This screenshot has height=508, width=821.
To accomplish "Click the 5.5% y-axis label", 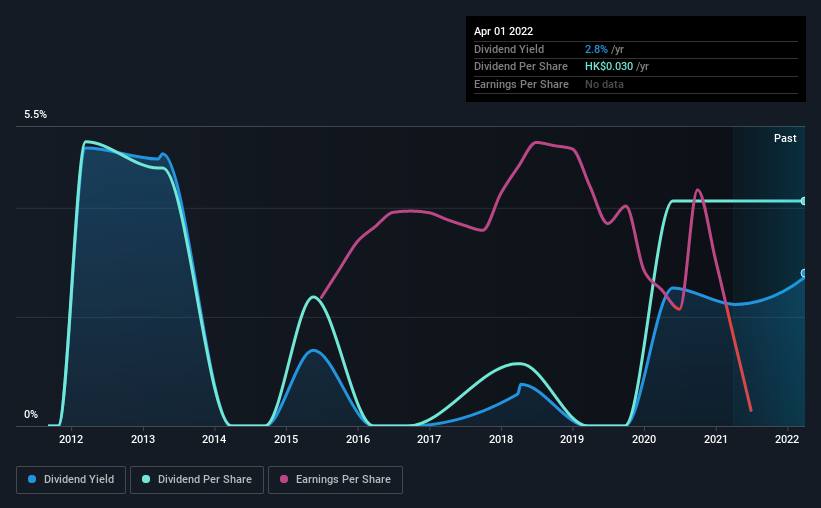I will (x=36, y=115).
